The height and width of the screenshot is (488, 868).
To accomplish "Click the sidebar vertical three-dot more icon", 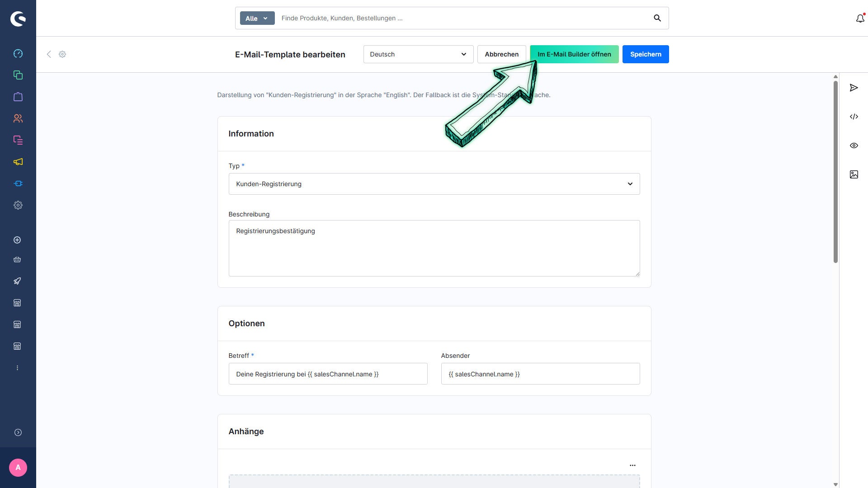I will pos(17,368).
